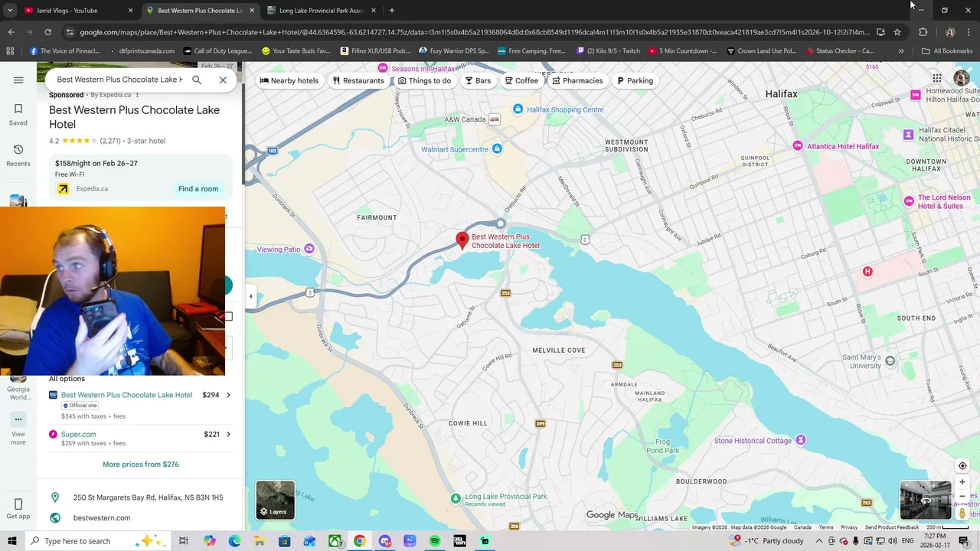Zoom out the map with minus
Screen dimensions: 980x551
[962, 496]
